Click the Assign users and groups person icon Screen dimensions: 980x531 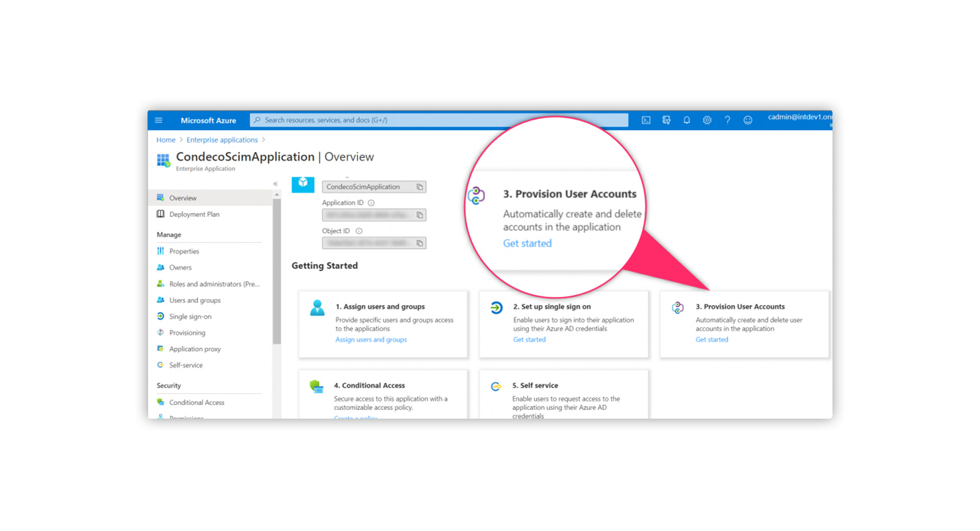[x=317, y=308]
